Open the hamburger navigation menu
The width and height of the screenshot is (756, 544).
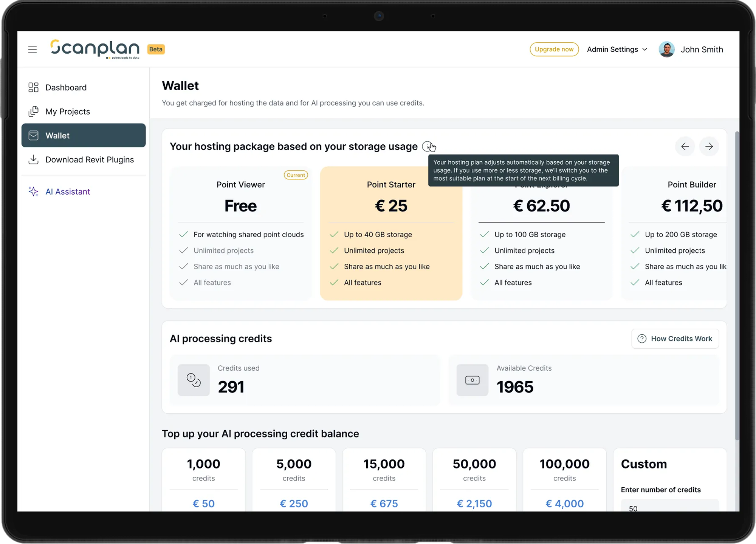click(x=33, y=49)
